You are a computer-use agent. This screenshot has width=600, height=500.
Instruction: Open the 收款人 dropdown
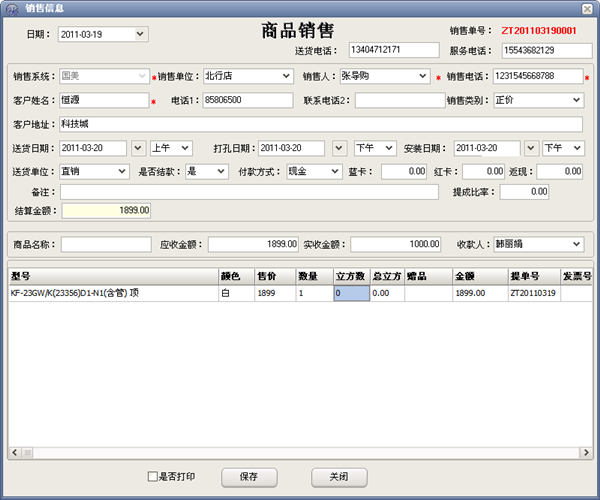click(576, 244)
